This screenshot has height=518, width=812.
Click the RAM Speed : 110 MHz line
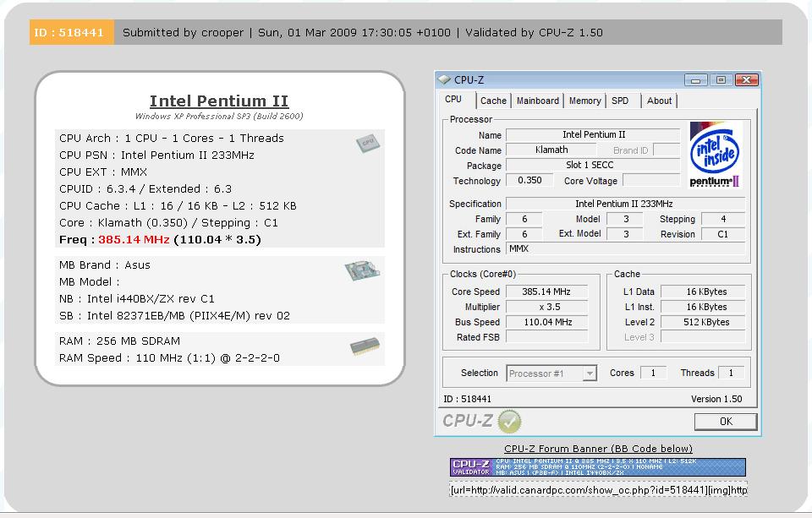169,358
